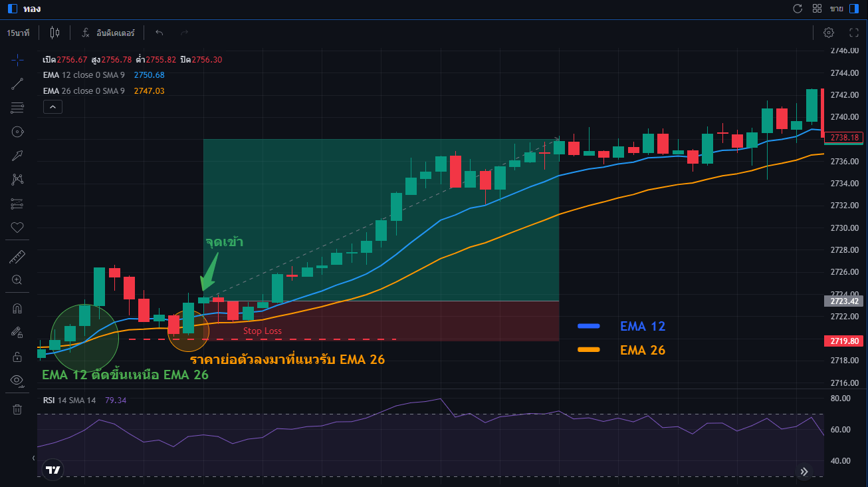868x487 pixels.
Task: Click the scroll to latest bar button
Action: (804, 472)
